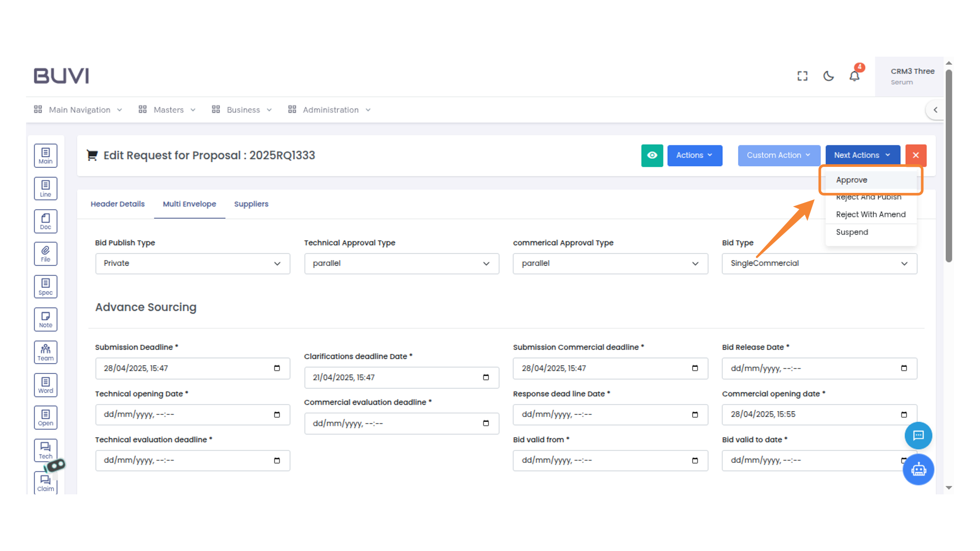Open the Bid Publish Type dropdown
Image resolution: width=980 pixels, height=551 pixels.
(x=192, y=263)
